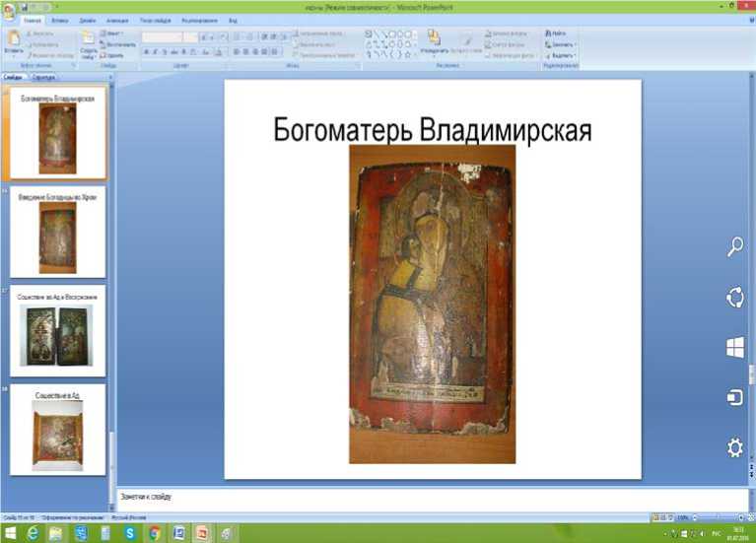
Task: Click the Найти find button
Action: tap(556, 34)
